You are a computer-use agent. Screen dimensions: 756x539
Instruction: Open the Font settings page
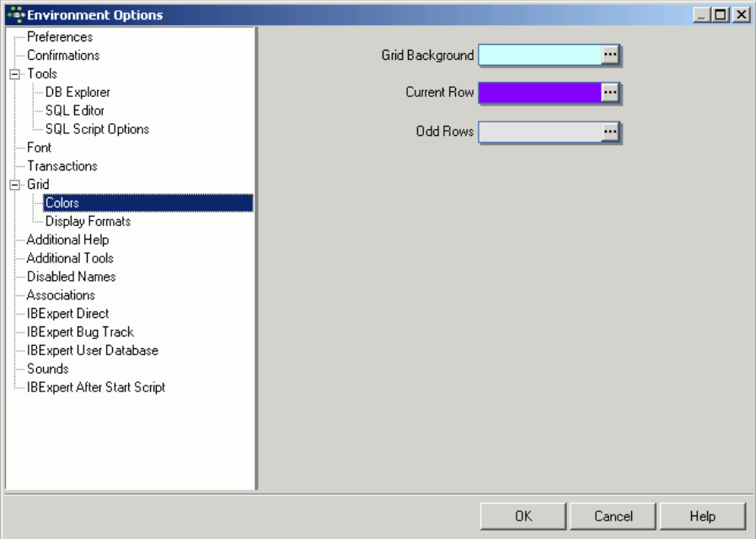(x=39, y=148)
